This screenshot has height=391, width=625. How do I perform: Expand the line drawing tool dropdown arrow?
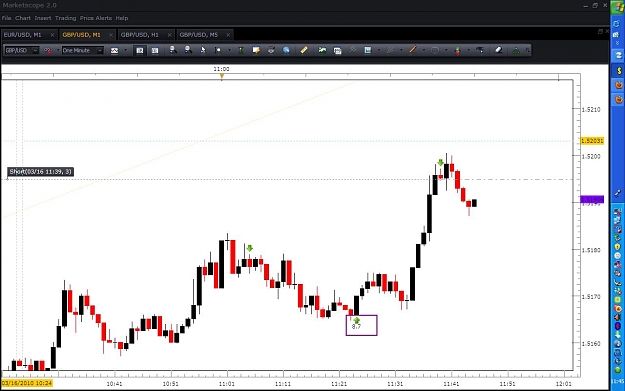(x=424, y=51)
